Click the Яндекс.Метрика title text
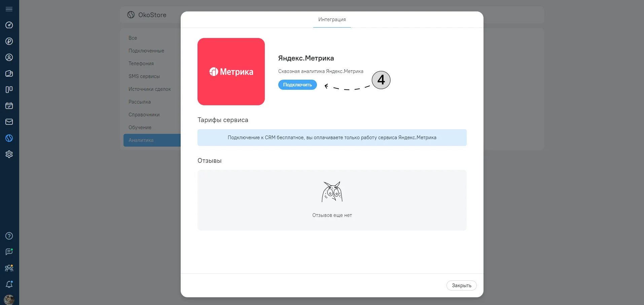Viewport: 644px width, 305px height. point(306,58)
